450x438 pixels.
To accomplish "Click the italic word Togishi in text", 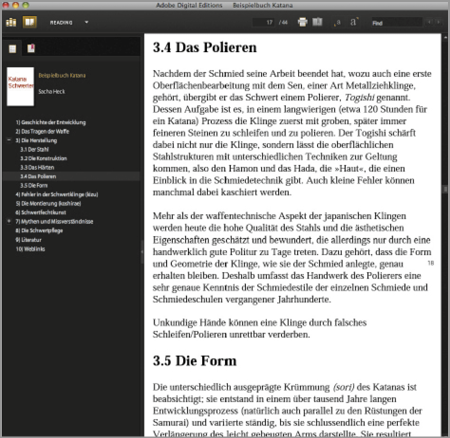I will tap(359, 97).
